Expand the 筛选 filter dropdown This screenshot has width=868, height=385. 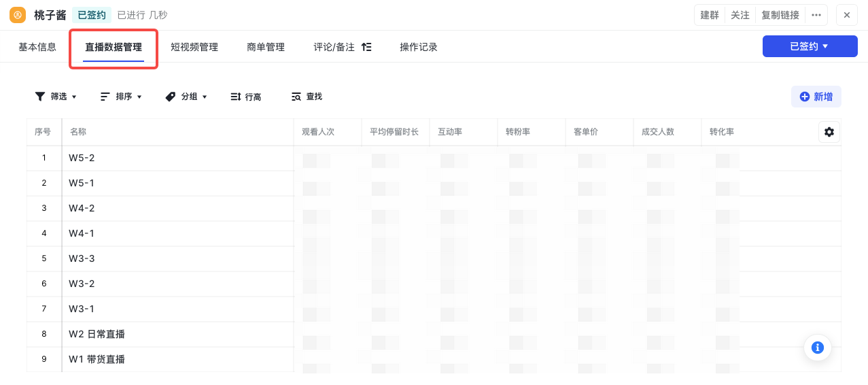[56, 97]
